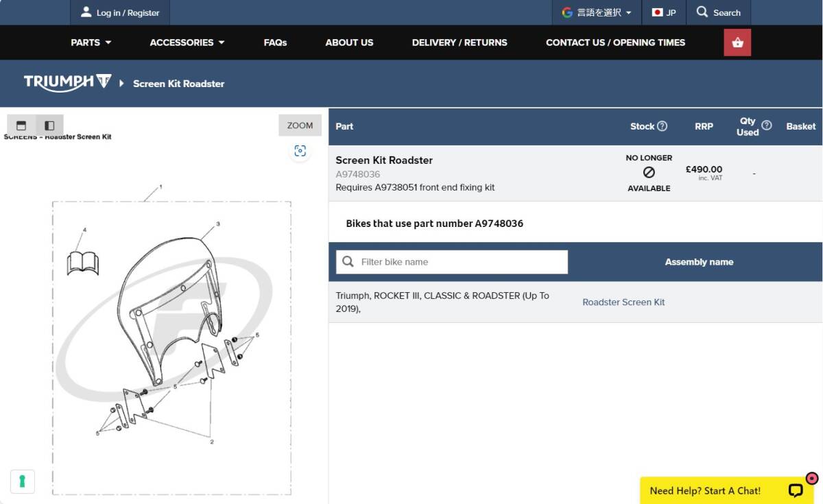Go to ABOUT US page
The height and width of the screenshot is (504, 823).
349,43
